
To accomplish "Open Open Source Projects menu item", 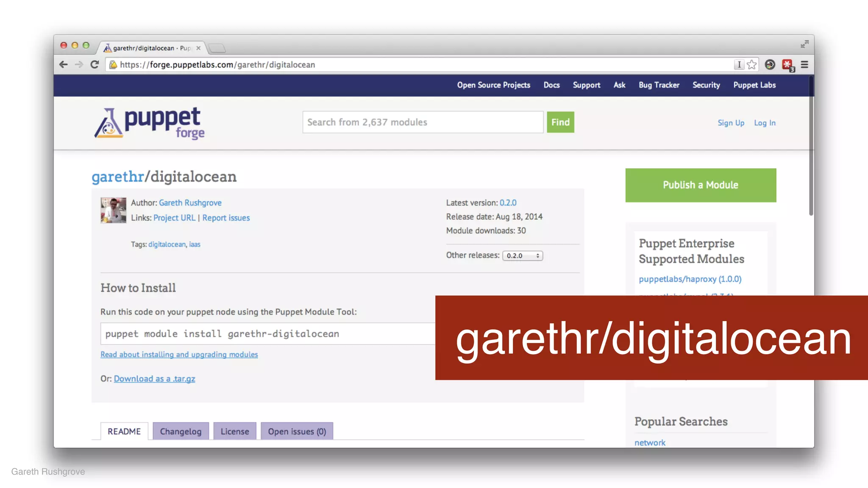I will pyautogui.click(x=493, y=85).
